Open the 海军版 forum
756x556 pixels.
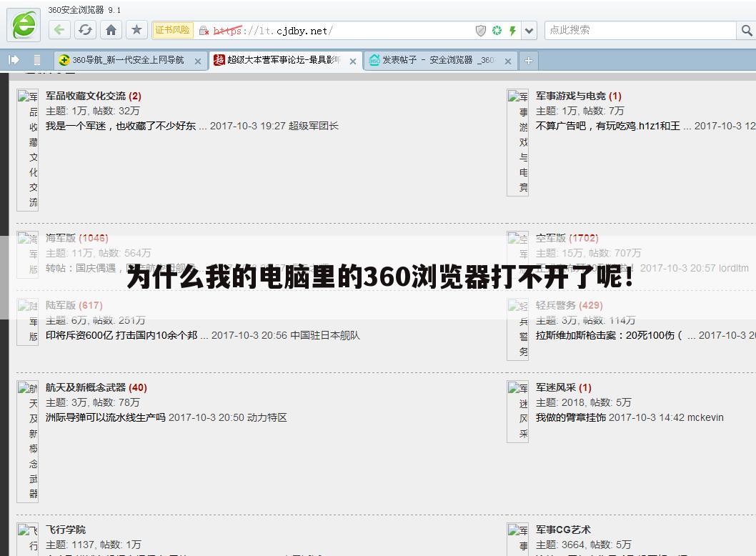[61, 238]
